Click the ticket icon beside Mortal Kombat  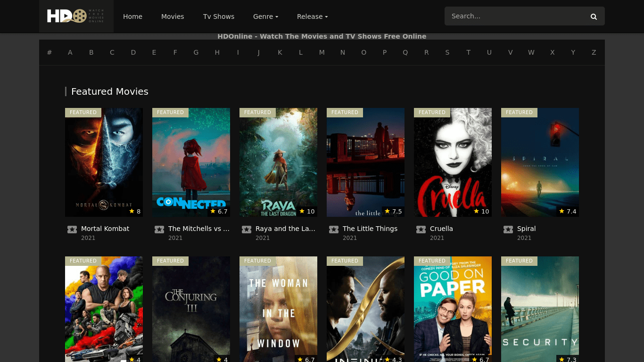click(x=72, y=230)
